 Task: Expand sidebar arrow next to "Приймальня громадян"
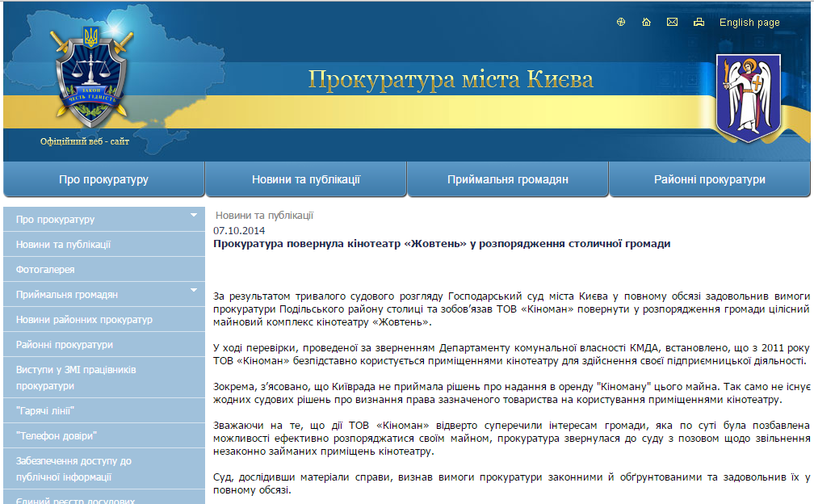tap(194, 290)
